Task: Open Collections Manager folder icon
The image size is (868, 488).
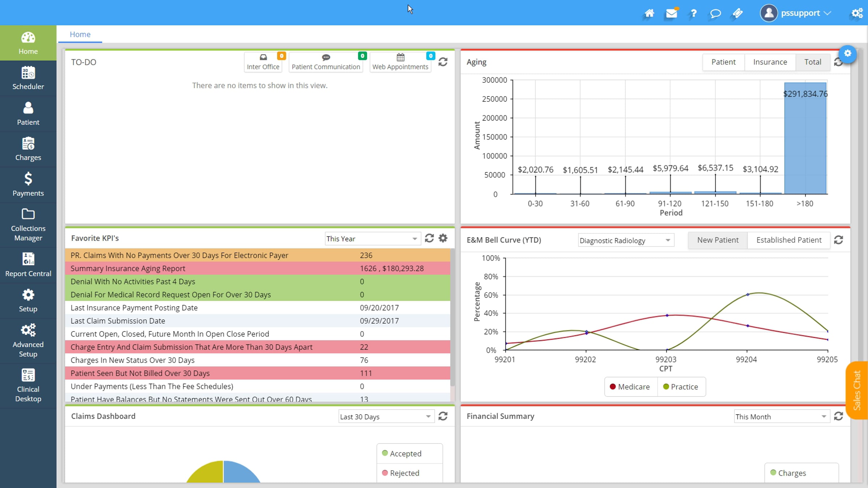Action: pyautogui.click(x=28, y=214)
